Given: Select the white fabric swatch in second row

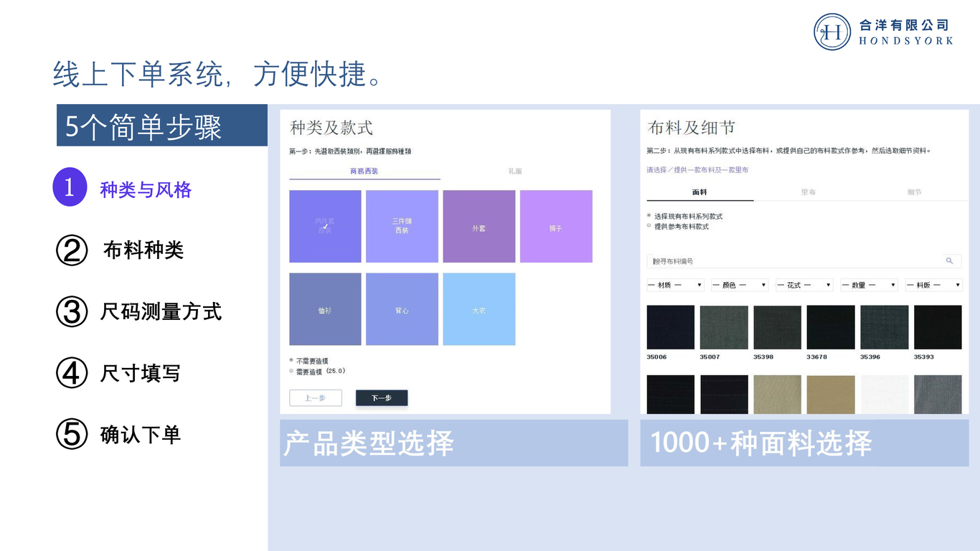Looking at the screenshot, I should (884, 395).
